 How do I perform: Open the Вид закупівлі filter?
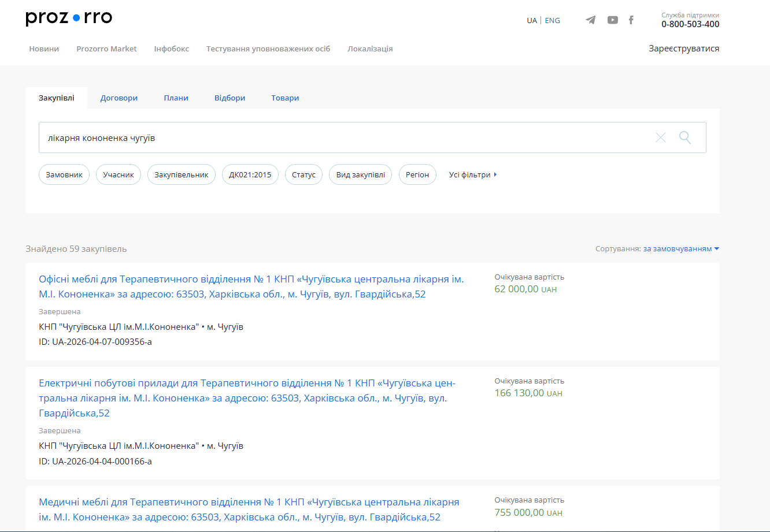361,174
